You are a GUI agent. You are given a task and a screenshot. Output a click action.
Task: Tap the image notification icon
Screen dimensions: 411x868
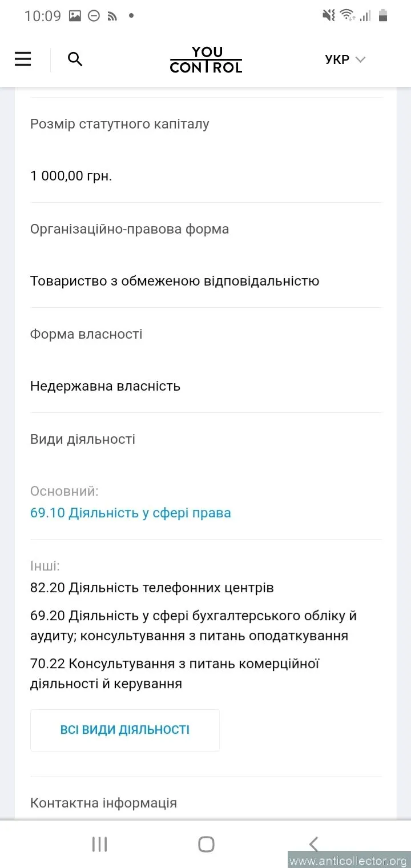click(x=75, y=16)
